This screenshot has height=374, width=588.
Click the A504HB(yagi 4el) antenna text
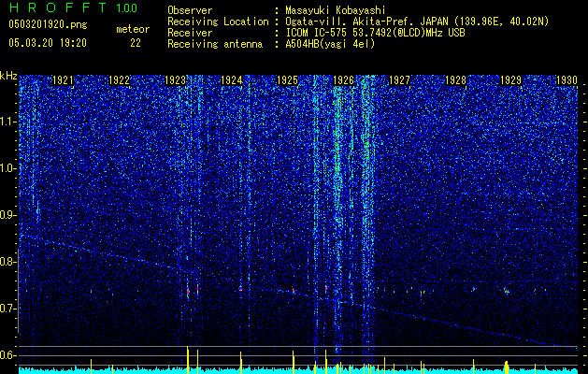(330, 44)
